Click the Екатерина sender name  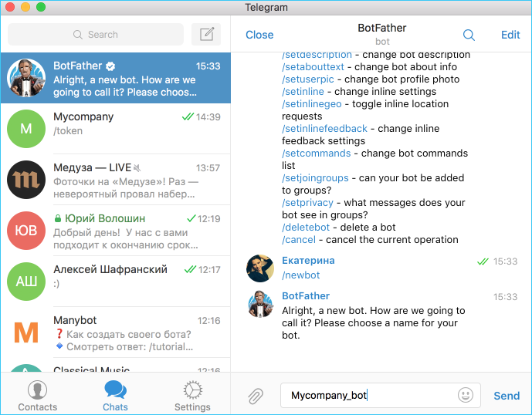[x=308, y=261]
